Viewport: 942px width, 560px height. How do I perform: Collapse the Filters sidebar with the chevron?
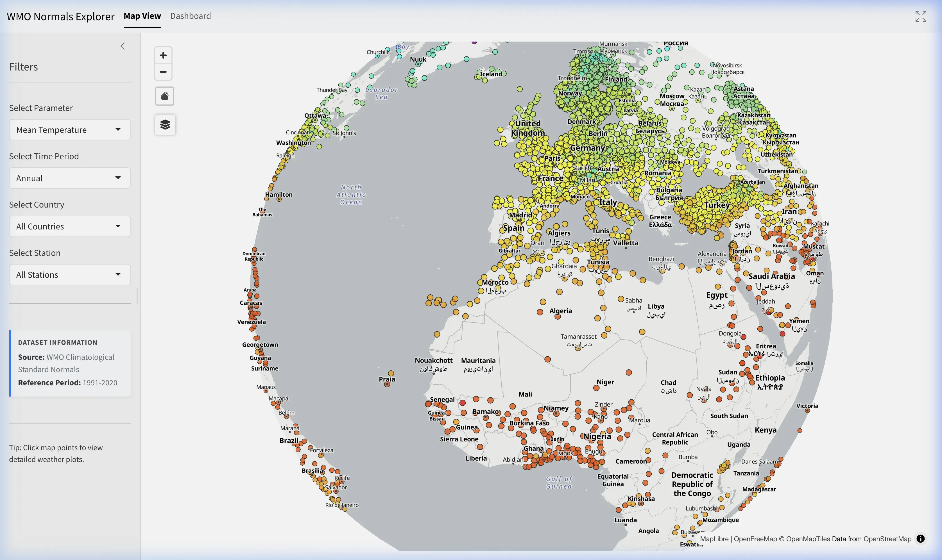point(123,46)
